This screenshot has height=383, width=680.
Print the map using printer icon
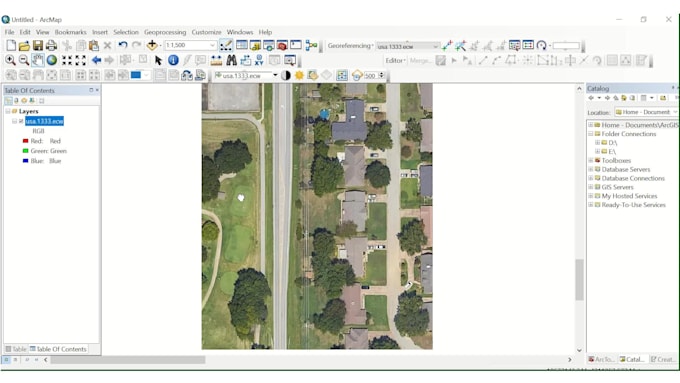pyautogui.click(x=51, y=46)
